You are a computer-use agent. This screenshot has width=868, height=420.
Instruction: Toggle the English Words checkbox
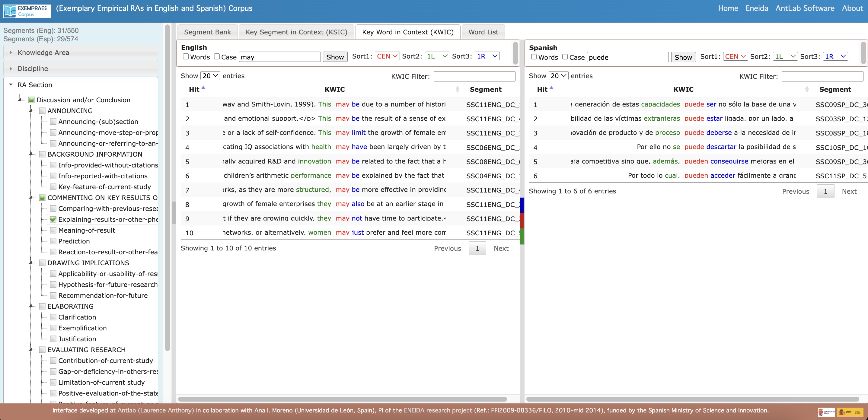coord(186,56)
